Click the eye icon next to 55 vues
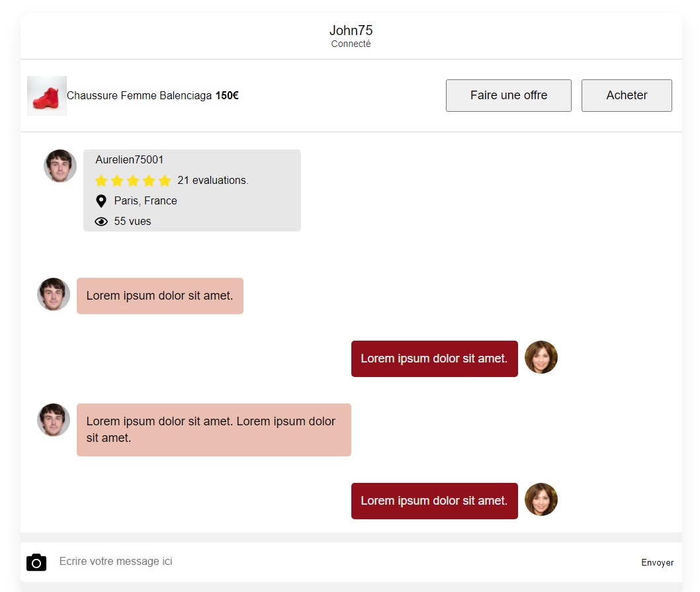This screenshot has width=700, height=592. tap(101, 221)
